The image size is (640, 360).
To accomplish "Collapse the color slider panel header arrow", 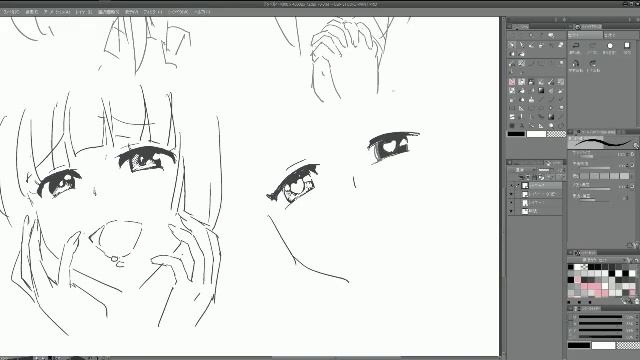I will pos(570,309).
